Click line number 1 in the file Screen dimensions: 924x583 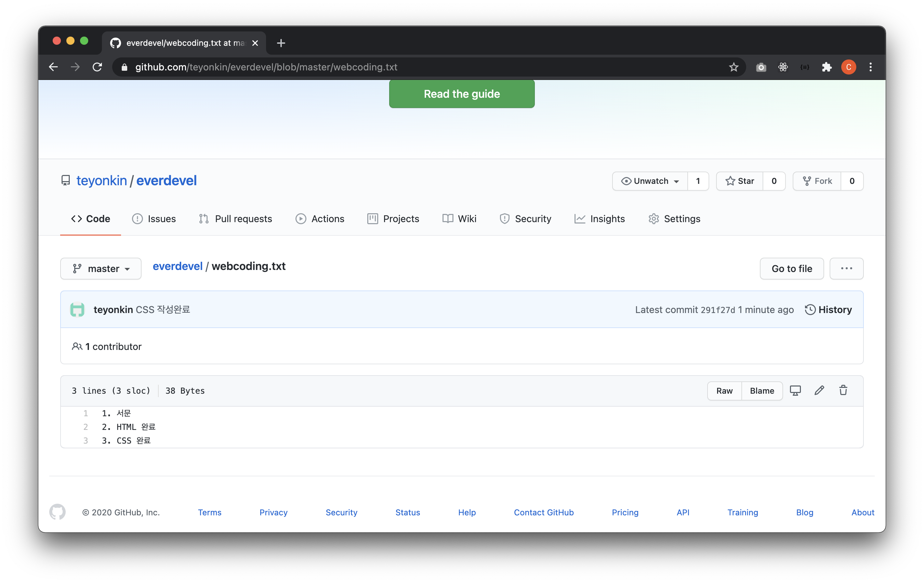(x=85, y=413)
